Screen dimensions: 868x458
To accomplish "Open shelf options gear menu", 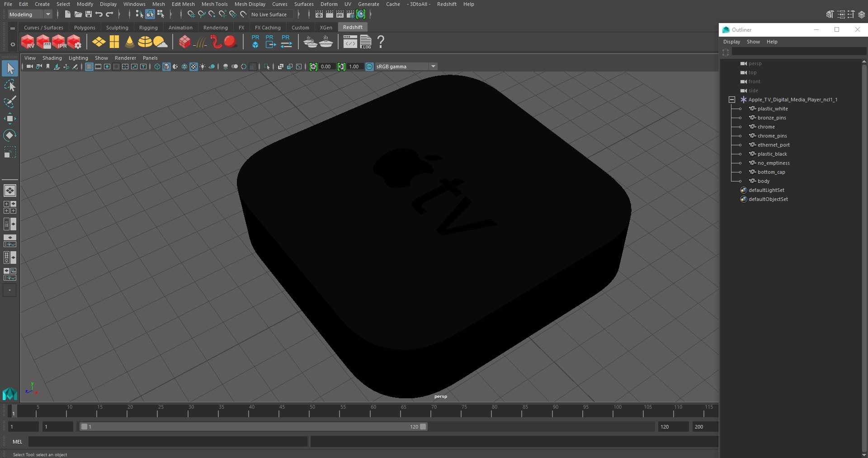I will tap(13, 44).
